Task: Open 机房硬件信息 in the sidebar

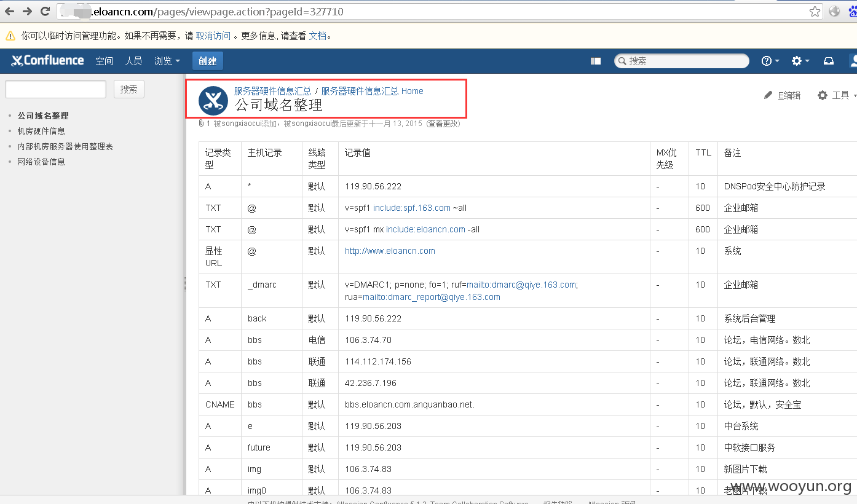Action: pyautogui.click(x=41, y=131)
